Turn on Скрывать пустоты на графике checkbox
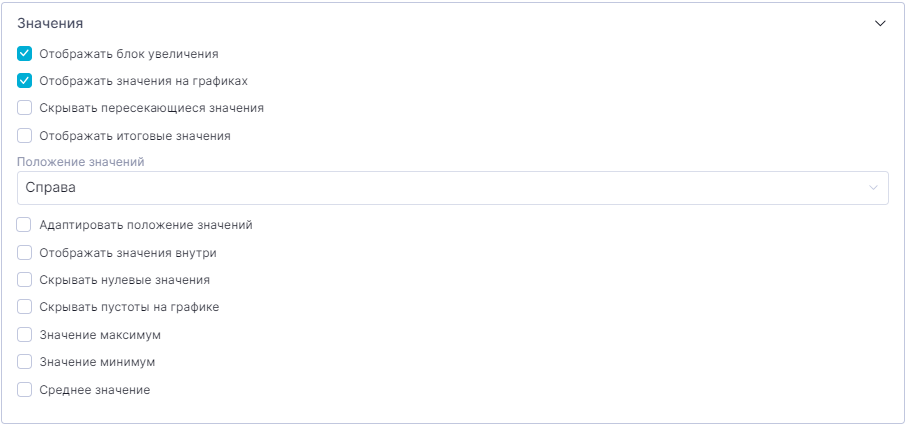909x427 pixels. (x=25, y=307)
